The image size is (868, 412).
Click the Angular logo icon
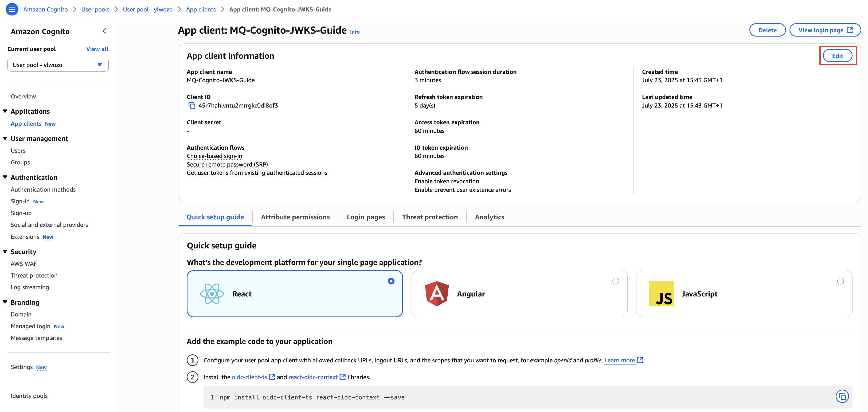pyautogui.click(x=437, y=294)
